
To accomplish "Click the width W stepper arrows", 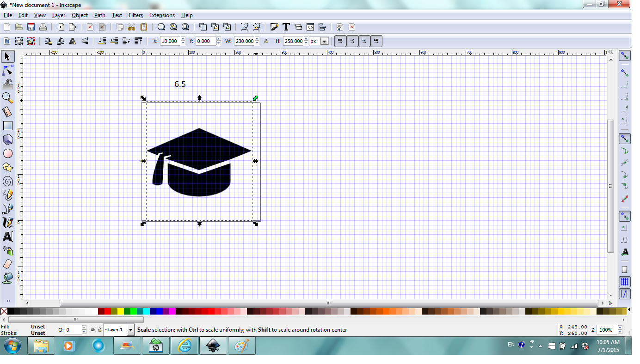I will pos(257,41).
